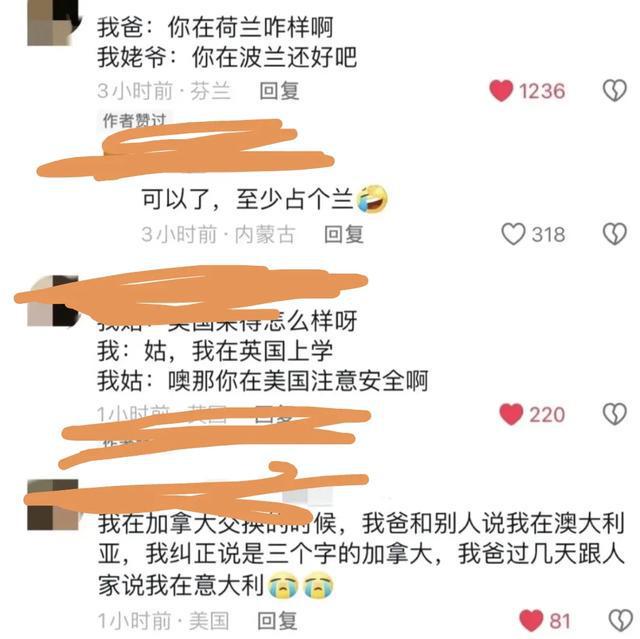The image size is (640, 639).
Task: Tap the 作者赞过 tag
Action: (134, 120)
